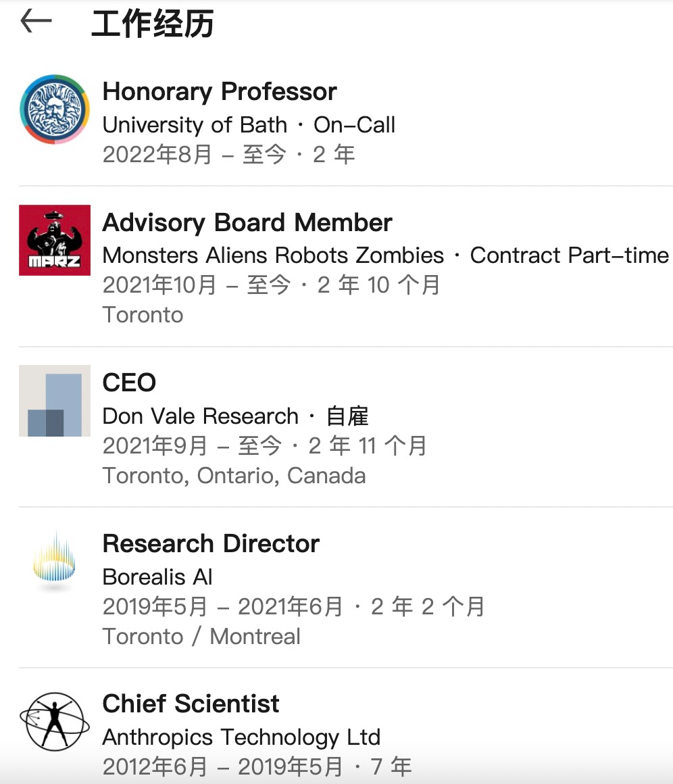The width and height of the screenshot is (673, 784).
Task: Click the Borealis AI company name
Action: coord(157,577)
